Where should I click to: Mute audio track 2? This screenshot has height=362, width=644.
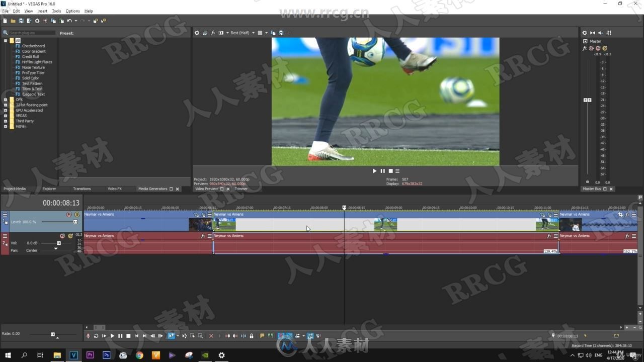click(x=62, y=236)
